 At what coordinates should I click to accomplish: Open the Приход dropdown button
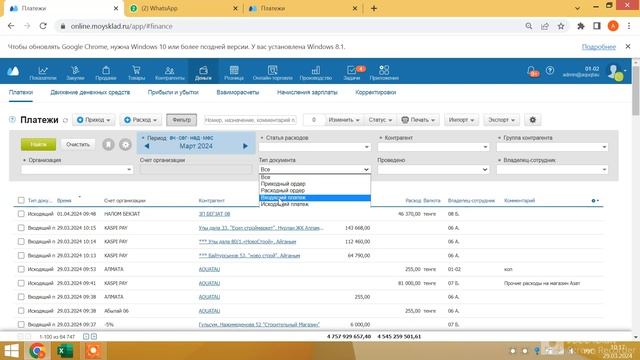[94, 120]
